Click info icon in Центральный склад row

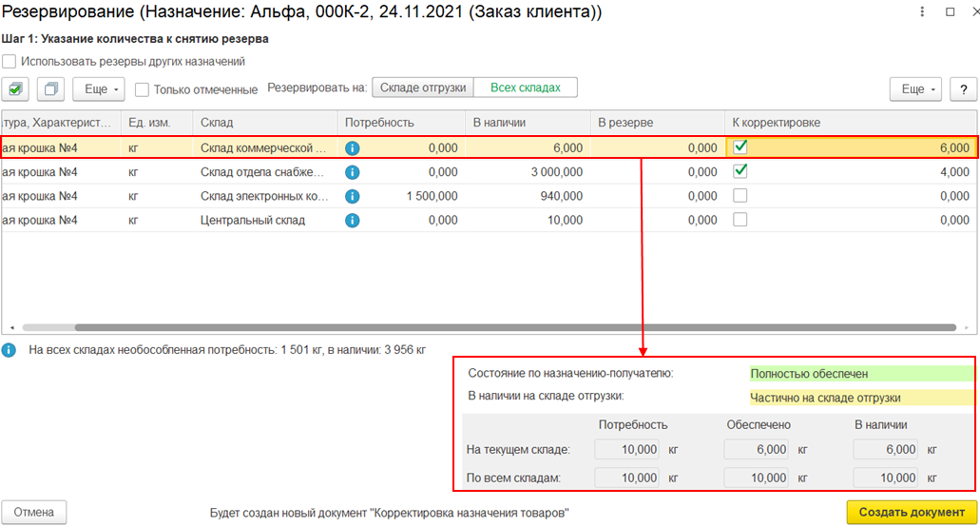click(353, 220)
